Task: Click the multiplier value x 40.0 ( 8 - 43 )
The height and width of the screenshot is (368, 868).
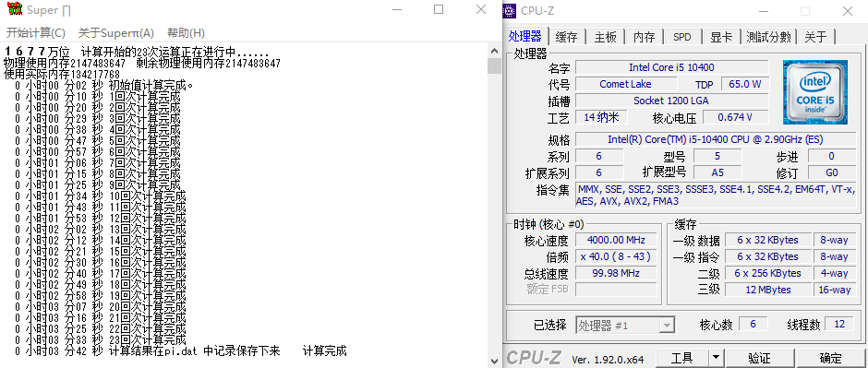Action: 616,257
